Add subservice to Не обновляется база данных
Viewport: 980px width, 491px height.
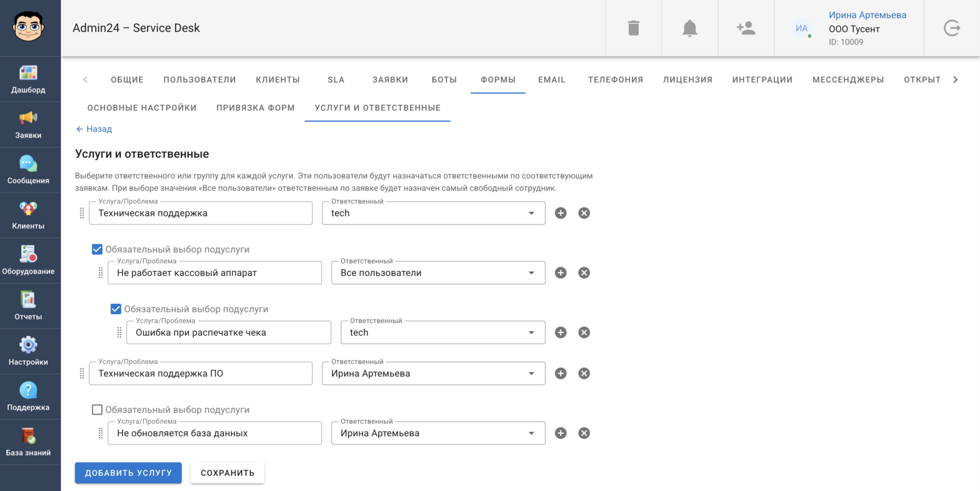tap(561, 433)
